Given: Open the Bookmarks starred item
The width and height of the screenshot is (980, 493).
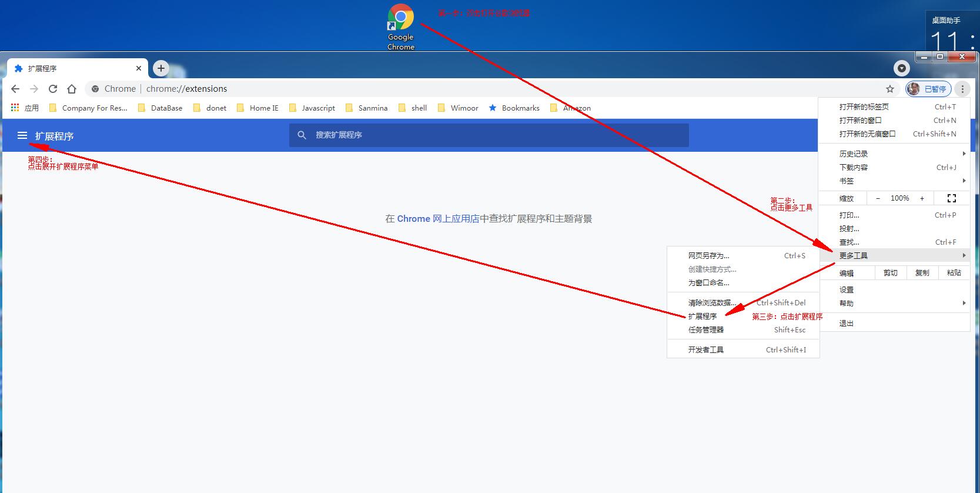Looking at the screenshot, I should (x=514, y=108).
